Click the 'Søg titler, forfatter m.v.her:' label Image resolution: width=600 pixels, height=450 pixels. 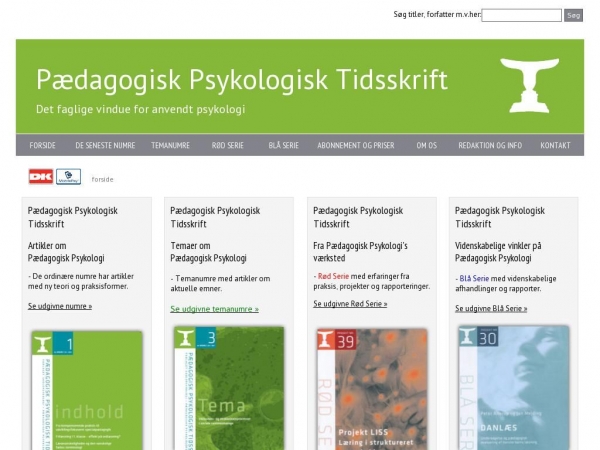(437, 15)
